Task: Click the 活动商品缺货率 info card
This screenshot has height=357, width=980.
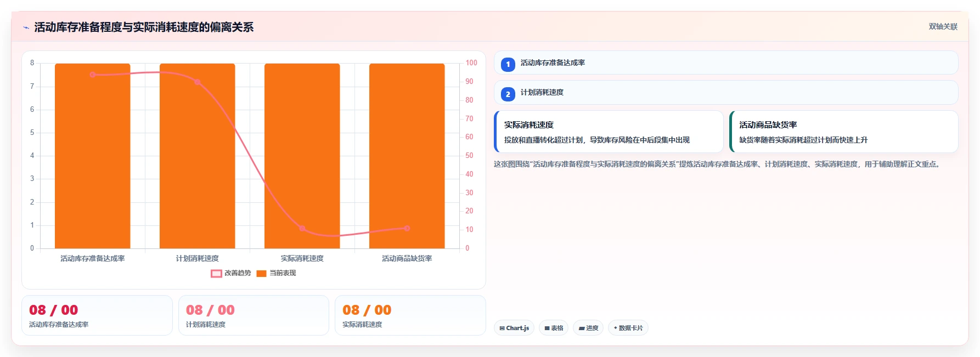Action: [x=843, y=132]
